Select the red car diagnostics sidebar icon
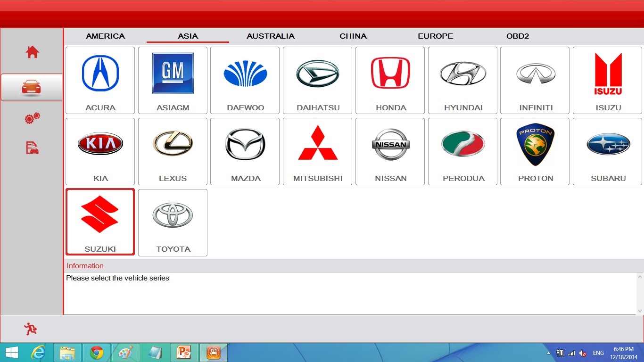Image resolution: width=644 pixels, height=362 pixels. coord(32,87)
